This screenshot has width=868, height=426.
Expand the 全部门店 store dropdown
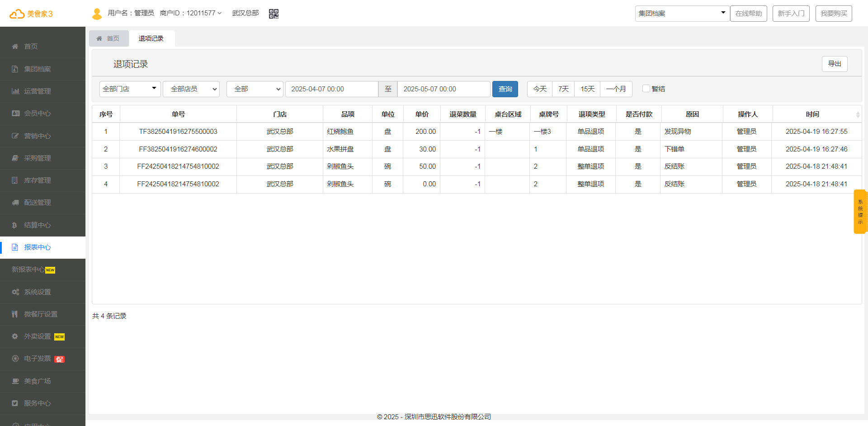pyautogui.click(x=130, y=89)
